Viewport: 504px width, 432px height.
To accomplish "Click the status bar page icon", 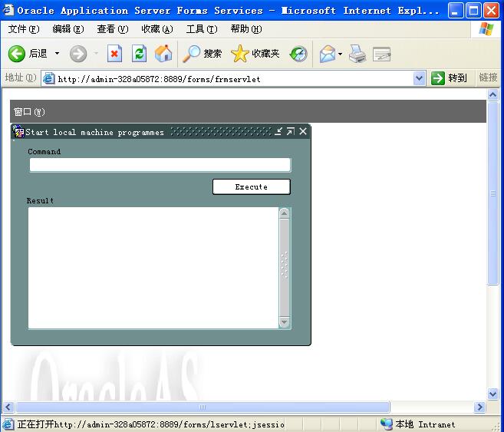I will coord(8,424).
